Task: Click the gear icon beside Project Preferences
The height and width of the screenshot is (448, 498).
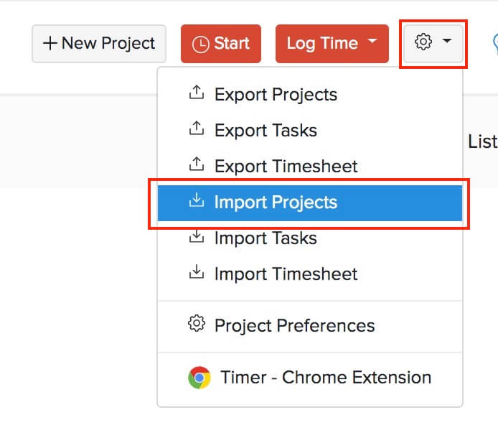Action: tap(195, 325)
